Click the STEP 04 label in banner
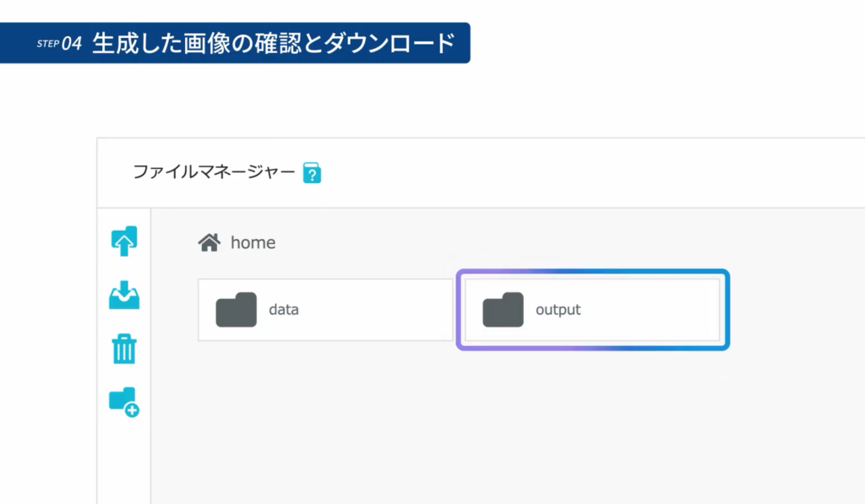865x504 pixels. coord(60,43)
